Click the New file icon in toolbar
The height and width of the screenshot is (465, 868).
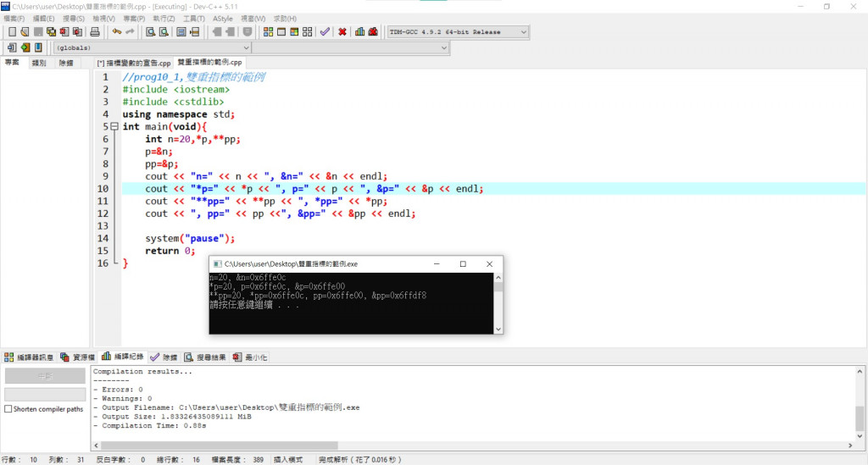point(12,32)
